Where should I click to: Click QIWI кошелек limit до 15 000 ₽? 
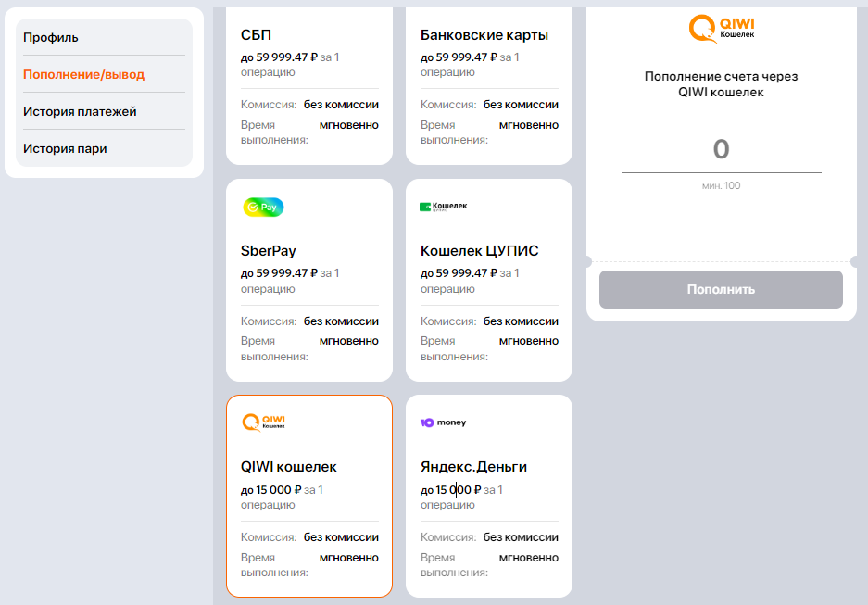pos(270,490)
